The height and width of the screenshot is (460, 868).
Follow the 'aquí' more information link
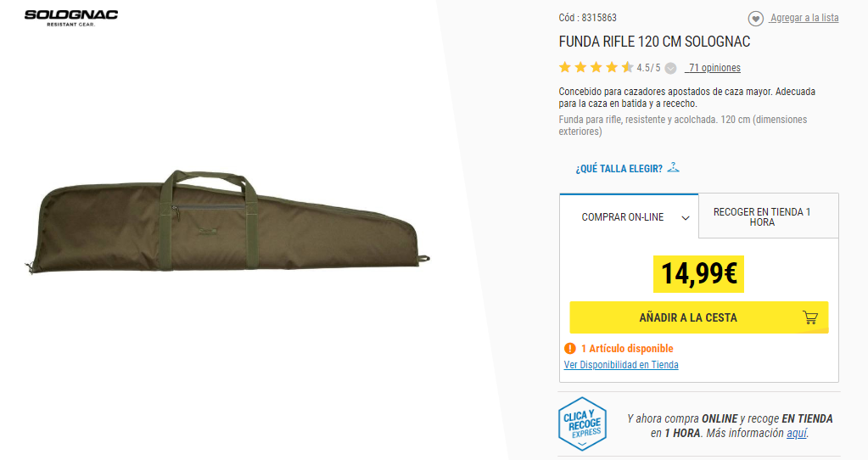797,433
